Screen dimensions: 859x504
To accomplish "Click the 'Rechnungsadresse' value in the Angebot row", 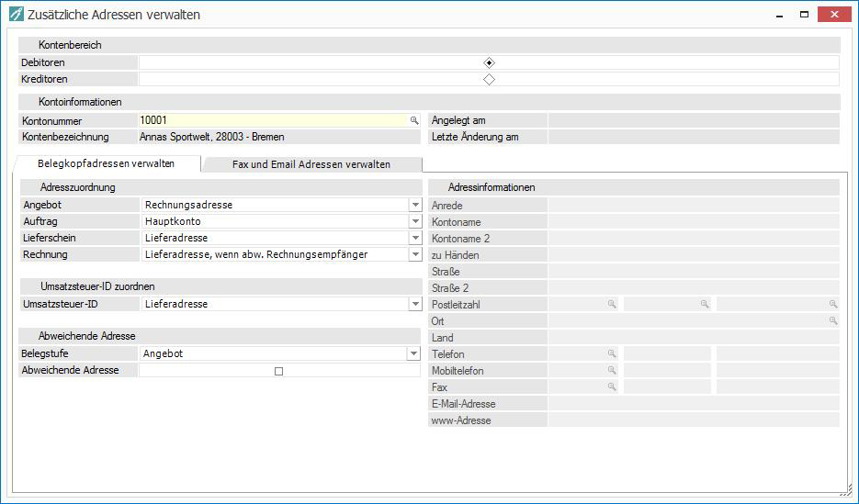I will pos(188,205).
